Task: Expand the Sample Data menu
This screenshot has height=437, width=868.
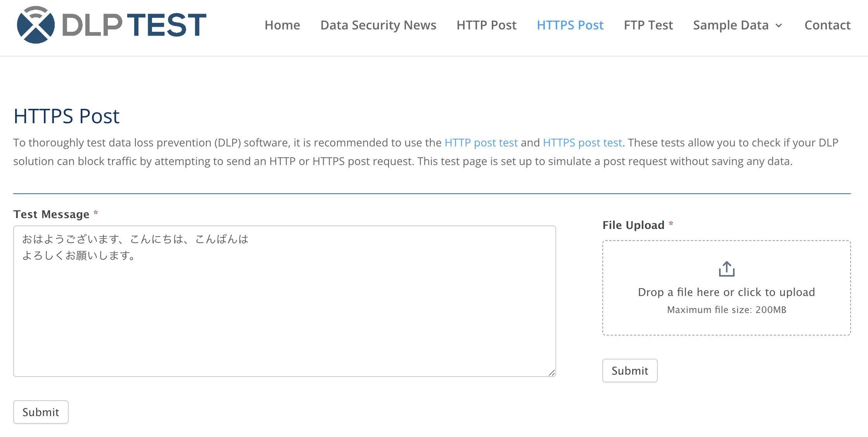Action: [x=737, y=25]
